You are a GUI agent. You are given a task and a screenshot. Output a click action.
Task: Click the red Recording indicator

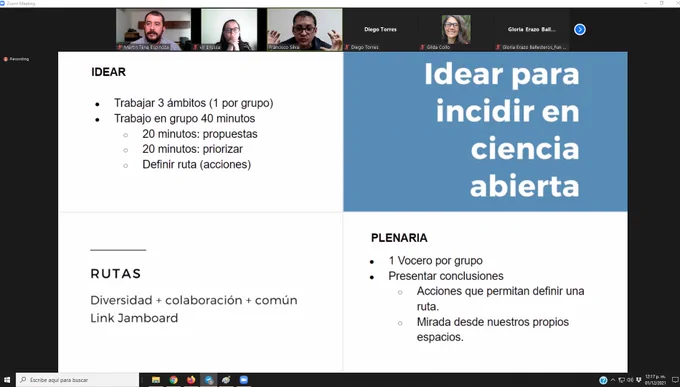[16, 59]
